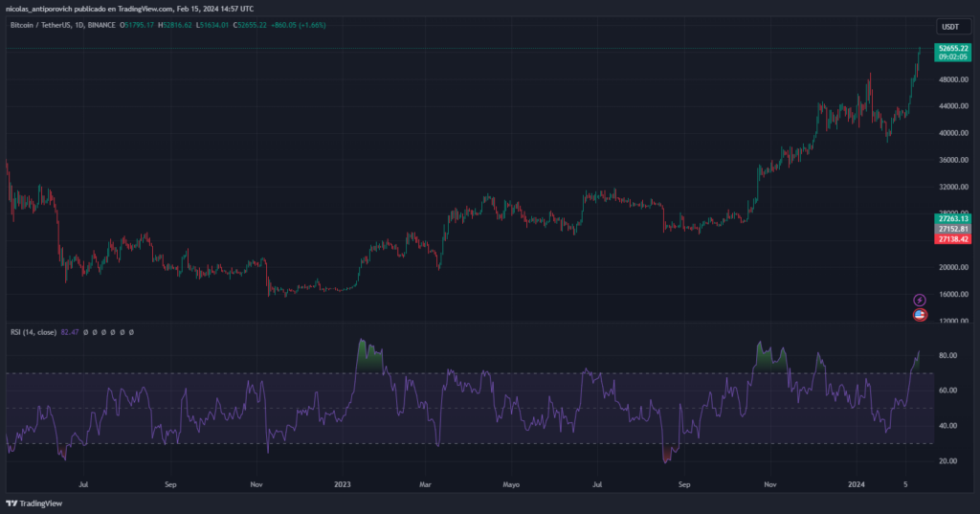
Task: Click the Mayo label on time axis
Action: pos(511,484)
